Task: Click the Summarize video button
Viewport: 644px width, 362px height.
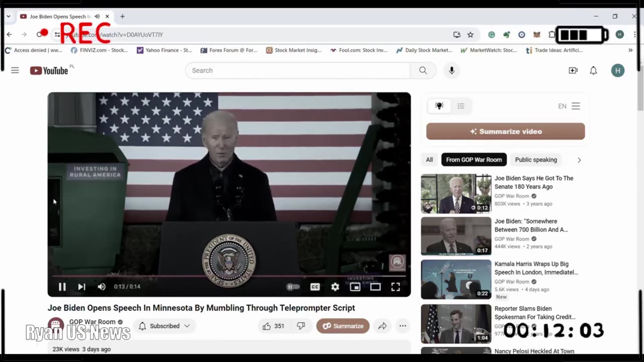Action: (506, 131)
